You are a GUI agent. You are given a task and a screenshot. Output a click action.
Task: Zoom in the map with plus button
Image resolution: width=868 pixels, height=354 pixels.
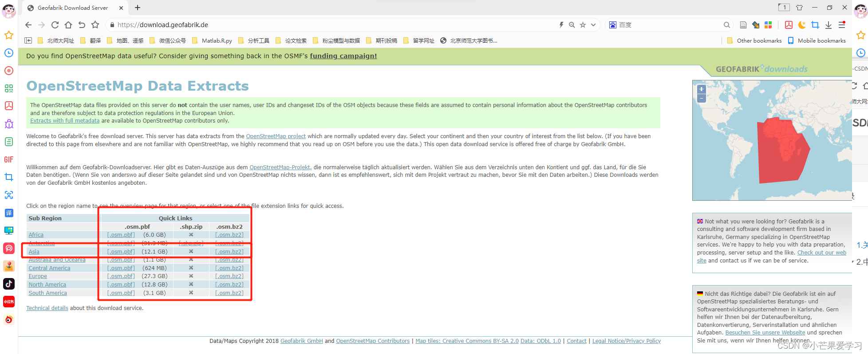[702, 89]
